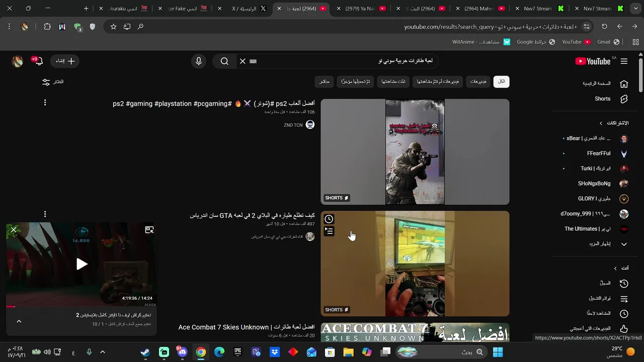
Task: Open the YouTube hamburger guide menu
Action: coord(624,61)
